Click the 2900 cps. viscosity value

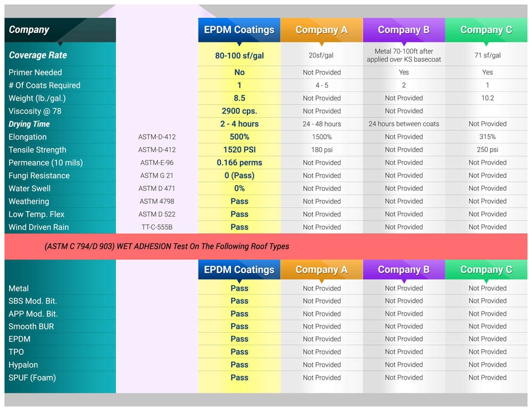coord(239,111)
